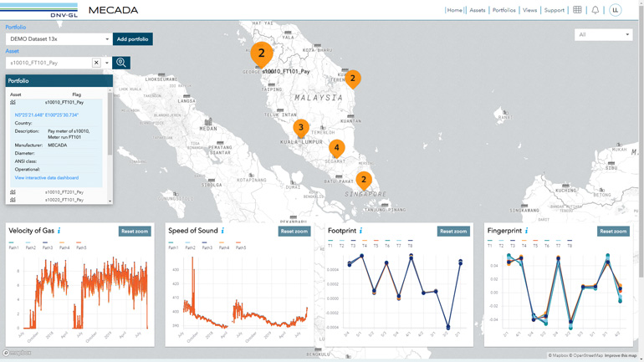The width and height of the screenshot is (644, 362).
Task: Toggle Path1 legend in Velocity of Gas
Action: (13, 246)
